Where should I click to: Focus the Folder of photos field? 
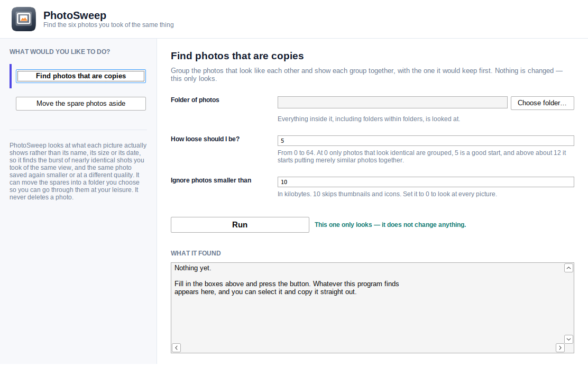tap(392, 103)
